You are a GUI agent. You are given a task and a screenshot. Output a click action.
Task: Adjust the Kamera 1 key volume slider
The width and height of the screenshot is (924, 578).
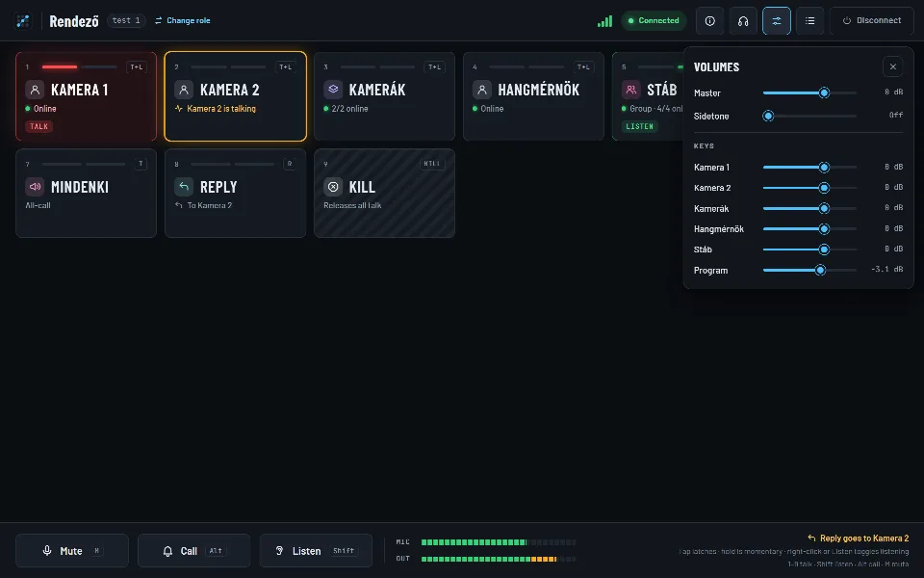(x=809, y=168)
